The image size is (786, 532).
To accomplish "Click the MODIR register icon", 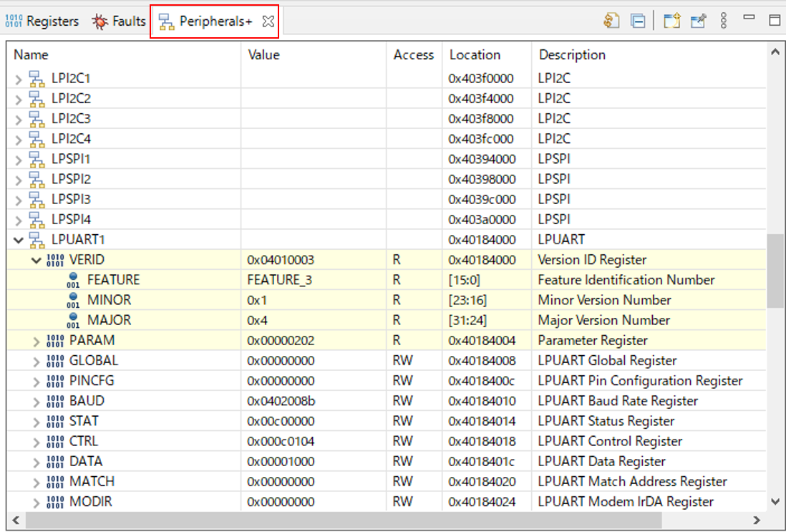I will (x=55, y=502).
